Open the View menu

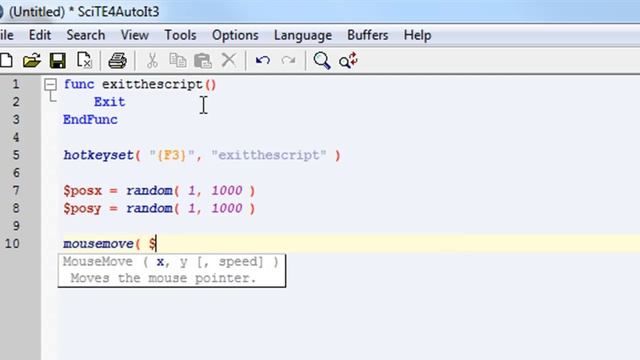[x=134, y=35]
